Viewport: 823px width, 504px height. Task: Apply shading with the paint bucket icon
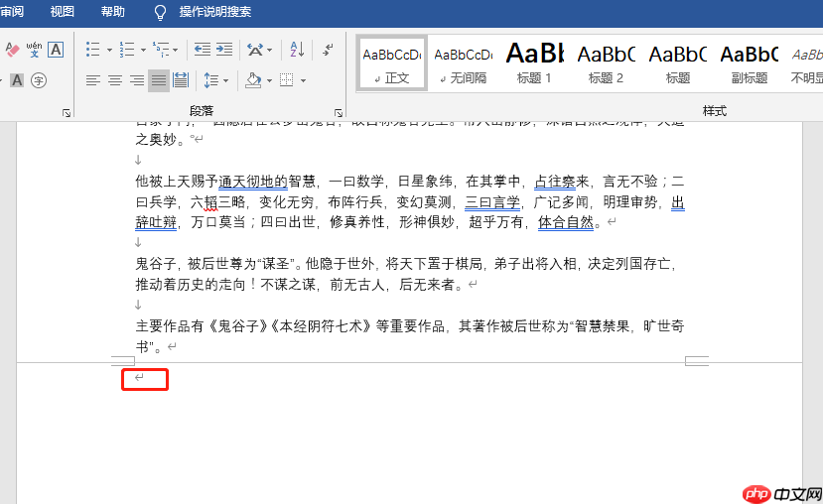tap(253, 80)
